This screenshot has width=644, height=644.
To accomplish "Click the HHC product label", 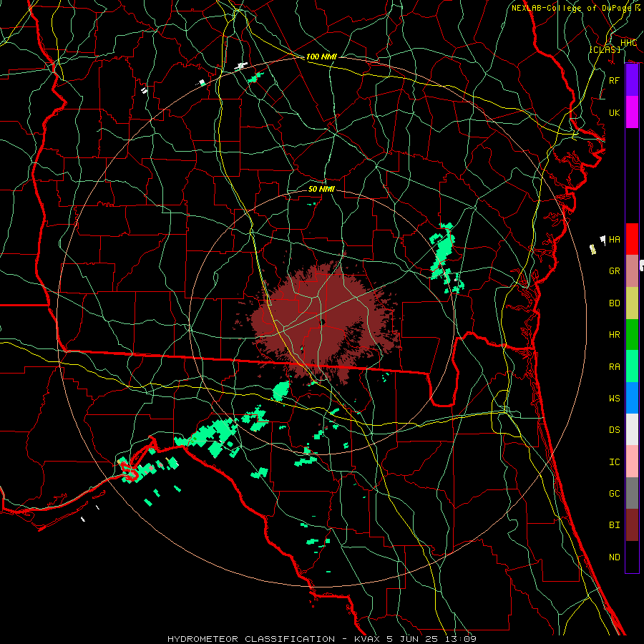I will pyautogui.click(x=628, y=43).
